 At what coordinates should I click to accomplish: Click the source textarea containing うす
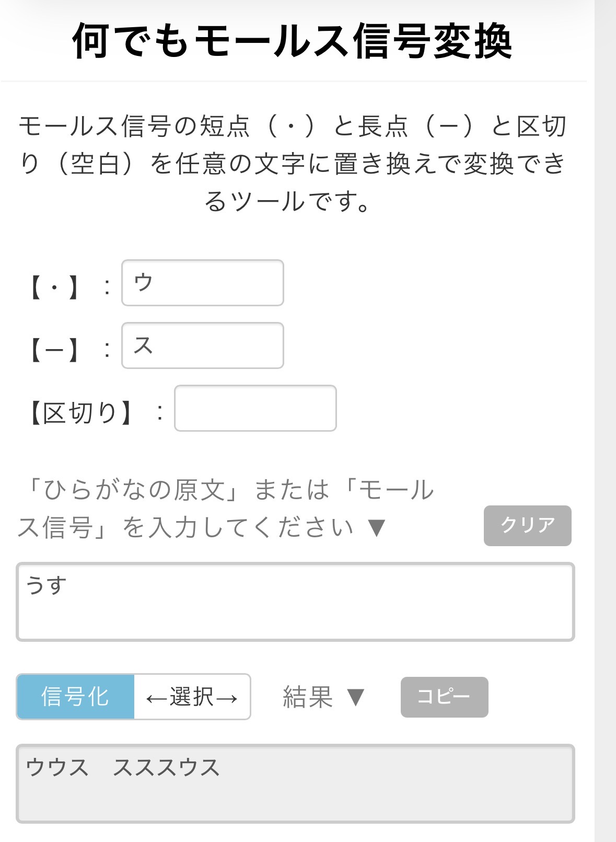pos(295,602)
